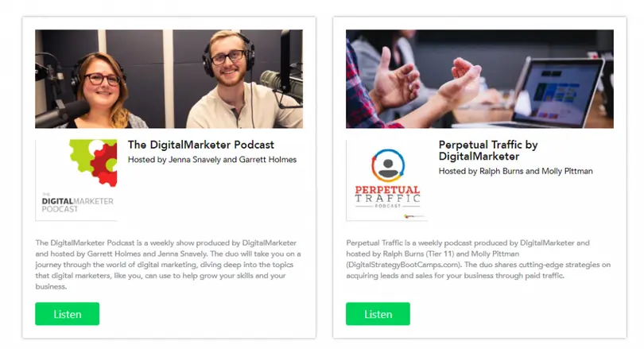Click the small logo beneath Perpetual Traffic podcast artwork
Image resolution: width=644 pixels, height=349 pixels.
(414, 216)
